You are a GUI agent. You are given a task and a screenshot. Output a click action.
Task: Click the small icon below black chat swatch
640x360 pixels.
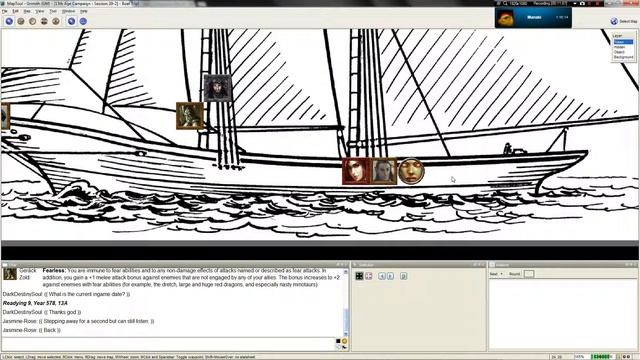click(338, 347)
